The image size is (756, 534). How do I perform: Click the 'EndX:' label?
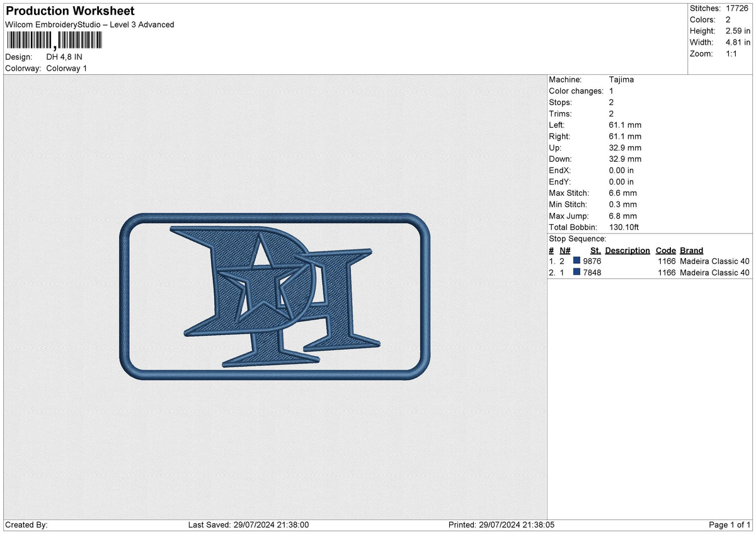click(x=560, y=170)
